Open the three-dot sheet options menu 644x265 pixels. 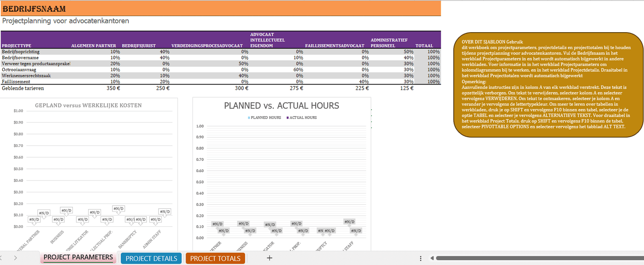421,258
